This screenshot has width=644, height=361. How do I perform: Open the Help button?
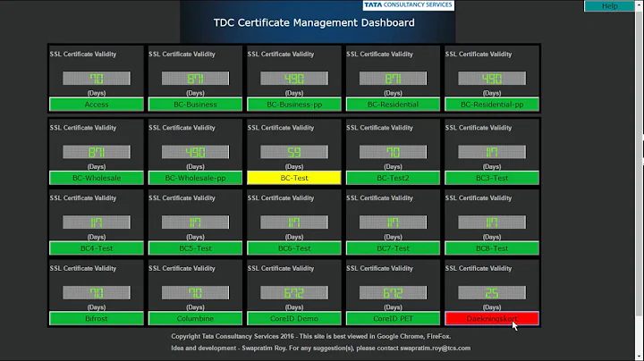(x=609, y=5)
